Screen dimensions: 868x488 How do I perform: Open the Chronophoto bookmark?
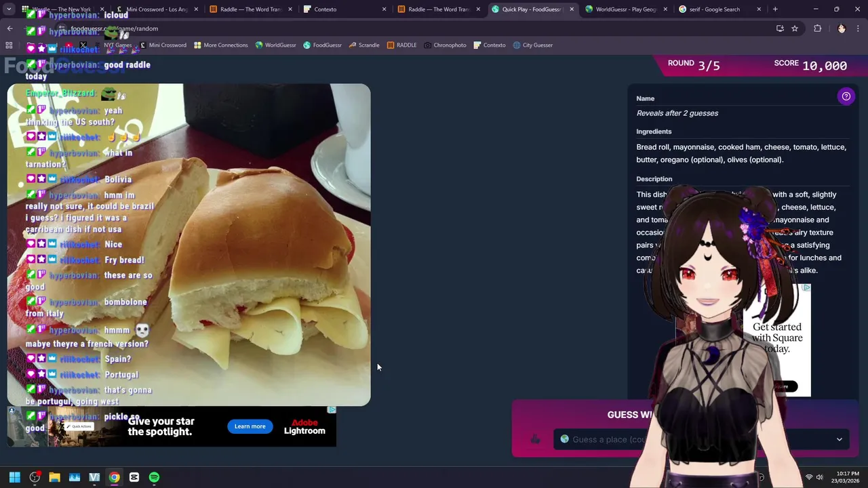pyautogui.click(x=445, y=45)
